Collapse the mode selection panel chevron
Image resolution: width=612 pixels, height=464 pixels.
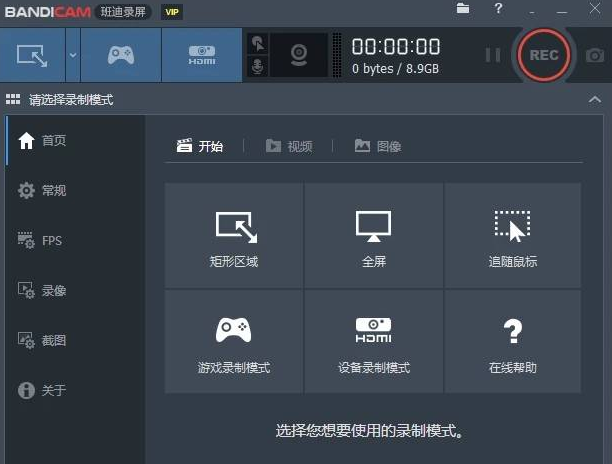coord(594,100)
